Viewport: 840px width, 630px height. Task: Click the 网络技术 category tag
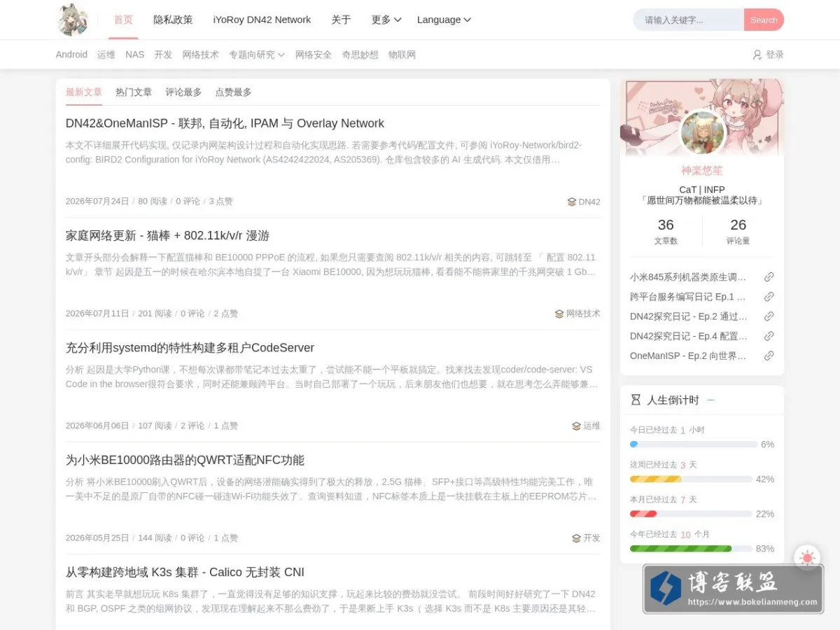[x=577, y=314]
